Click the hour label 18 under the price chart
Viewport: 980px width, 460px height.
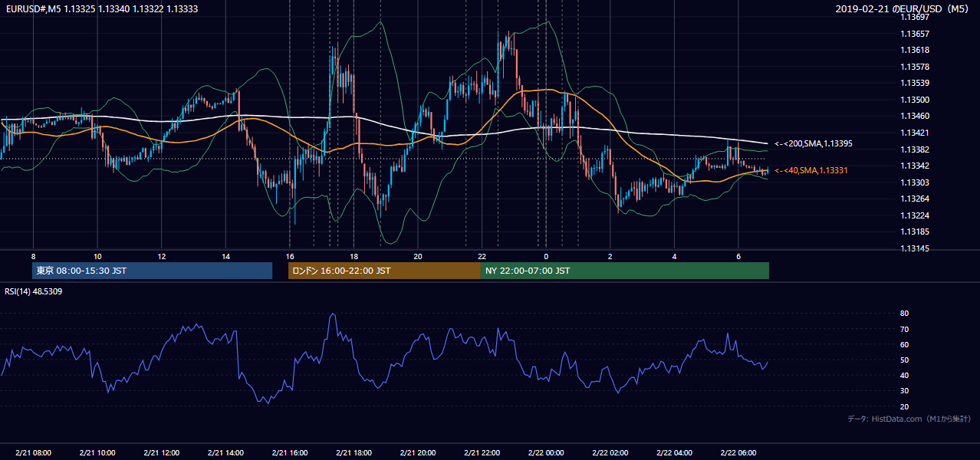(x=354, y=256)
